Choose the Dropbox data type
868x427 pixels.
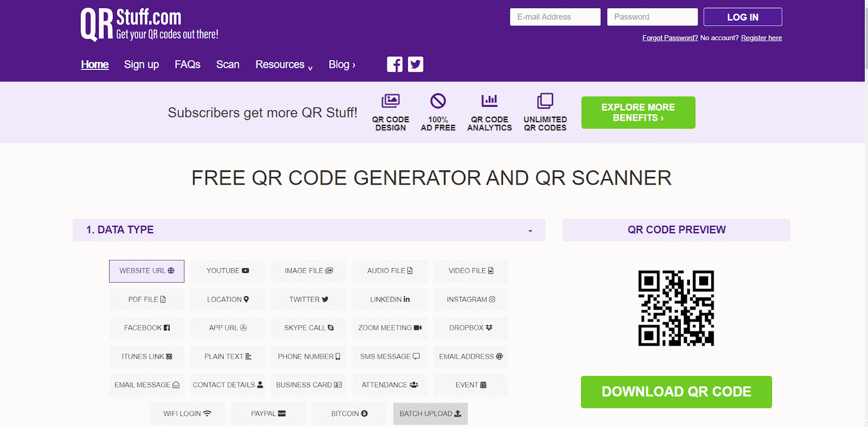click(x=471, y=328)
